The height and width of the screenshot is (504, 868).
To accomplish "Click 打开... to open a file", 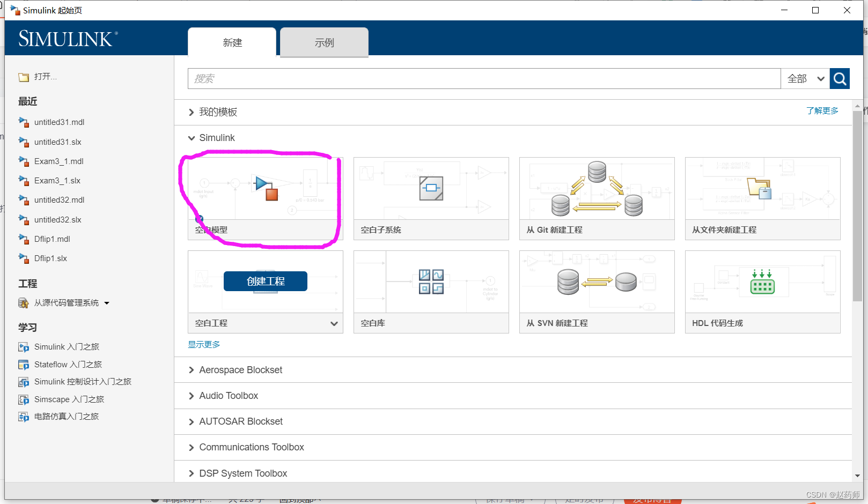I will (46, 77).
